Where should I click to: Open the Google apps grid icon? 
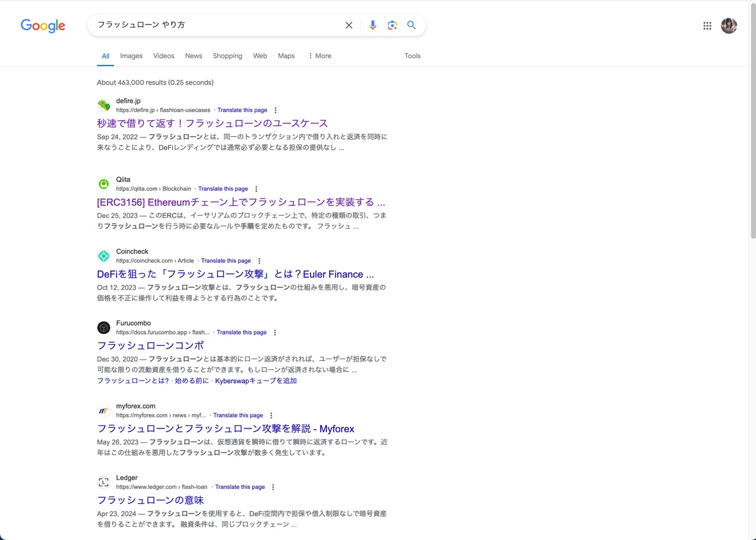[x=707, y=26]
